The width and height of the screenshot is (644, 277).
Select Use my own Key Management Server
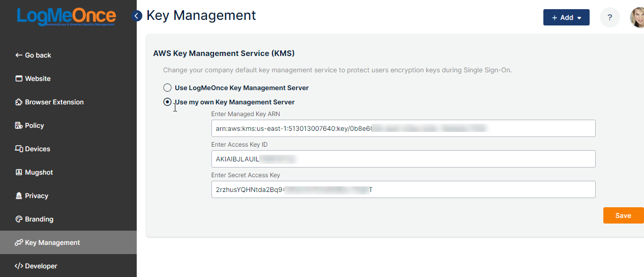pos(167,102)
